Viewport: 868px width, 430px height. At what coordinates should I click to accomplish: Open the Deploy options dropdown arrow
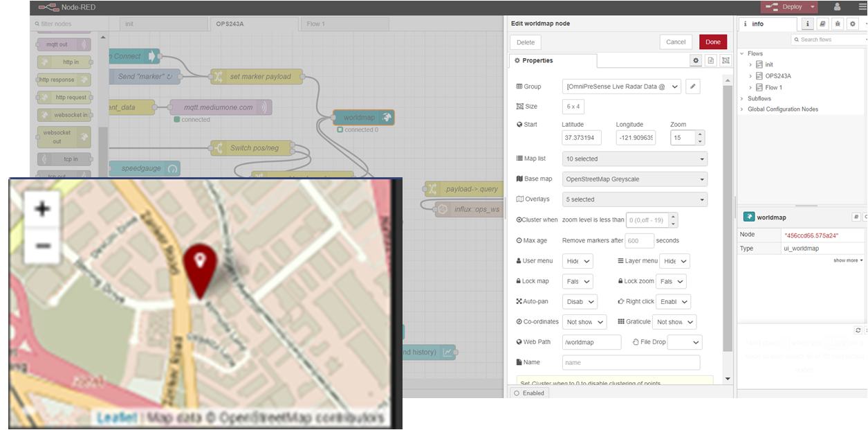813,7
